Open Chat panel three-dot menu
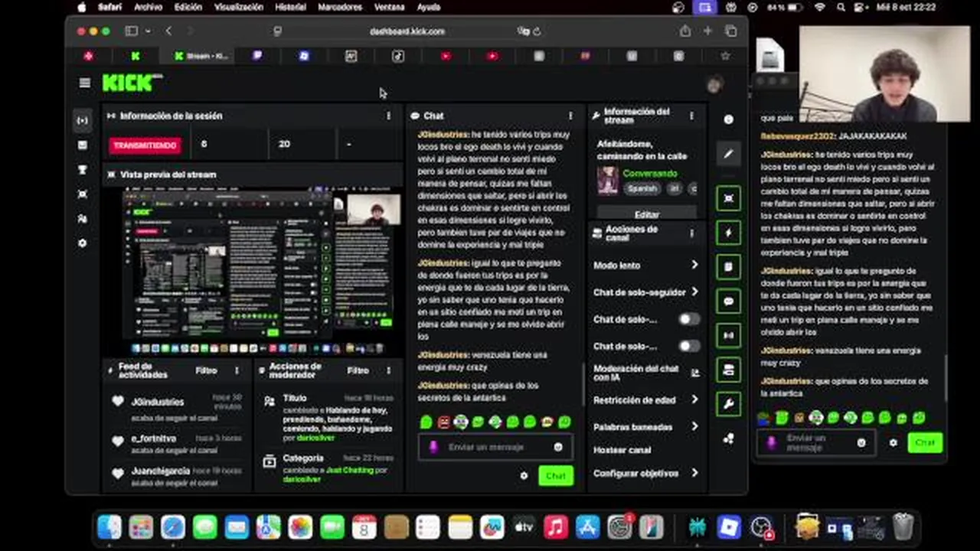The width and height of the screenshot is (980, 551). tap(570, 116)
